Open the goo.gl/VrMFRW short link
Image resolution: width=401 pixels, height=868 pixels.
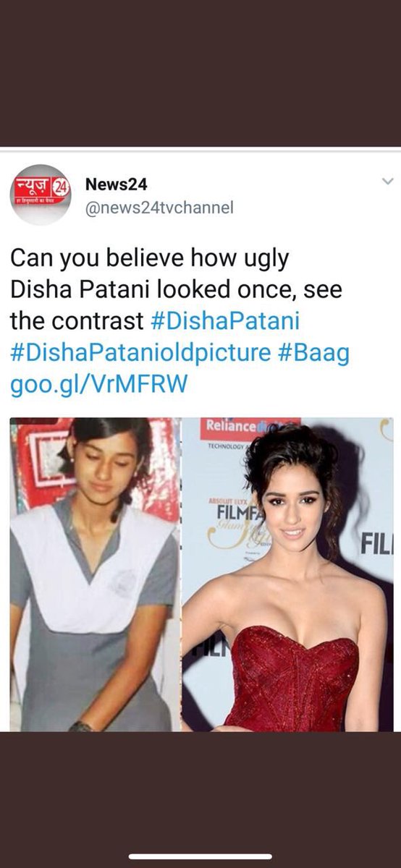click(98, 385)
